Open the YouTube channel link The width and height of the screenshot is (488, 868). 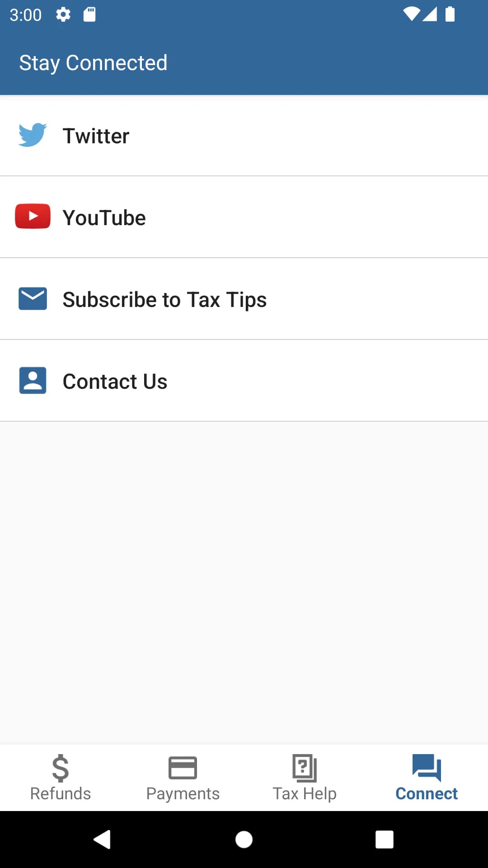pyautogui.click(x=244, y=217)
